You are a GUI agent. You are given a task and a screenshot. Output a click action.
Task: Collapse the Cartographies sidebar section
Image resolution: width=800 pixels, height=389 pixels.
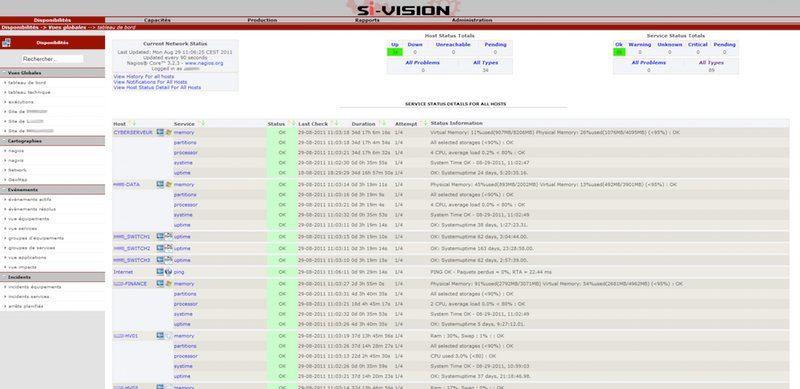click(53, 141)
